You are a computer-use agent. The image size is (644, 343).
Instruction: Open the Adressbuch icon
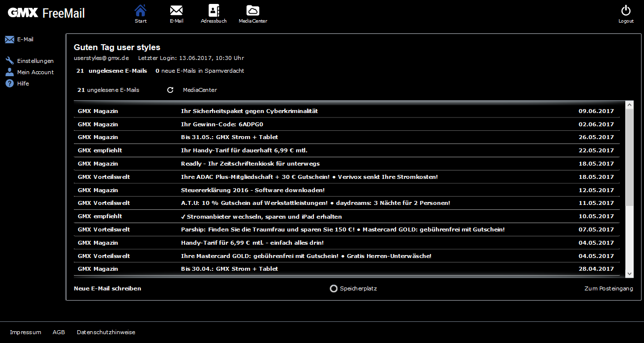pos(214,10)
